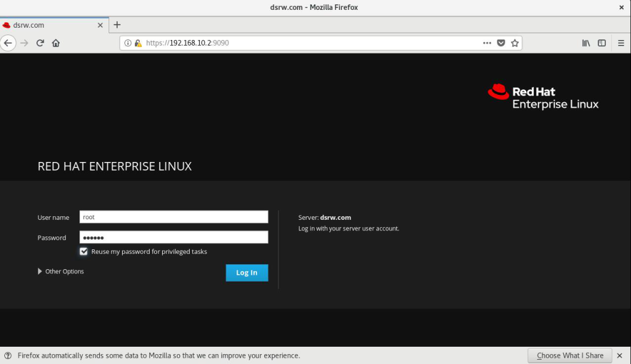Close the dsrw.com tab

[x=100, y=25]
